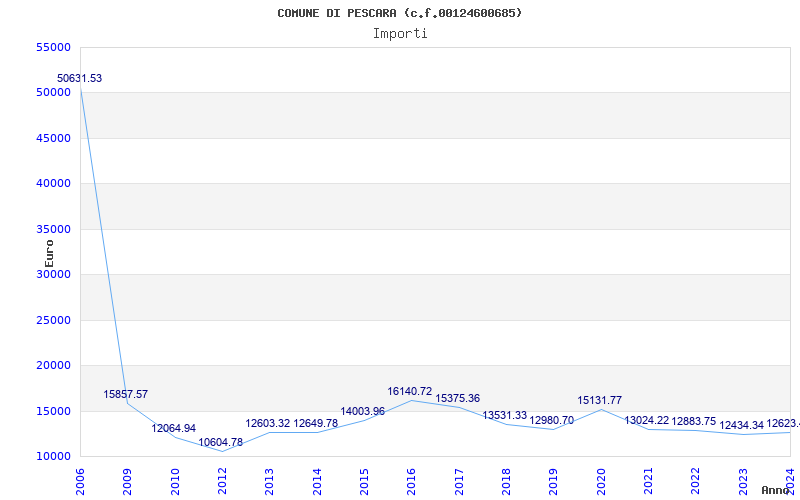Select the 12883.75 data label
The height and width of the screenshot is (500, 800).
[693, 421]
